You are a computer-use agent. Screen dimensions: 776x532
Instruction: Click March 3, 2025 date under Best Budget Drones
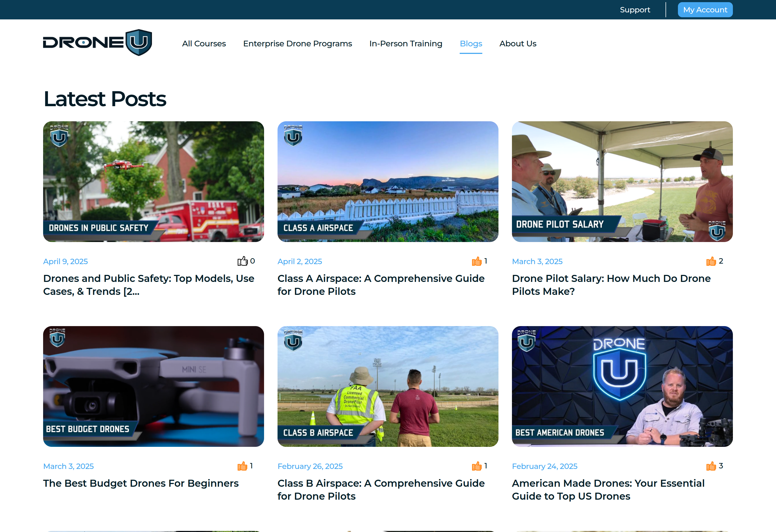point(68,466)
